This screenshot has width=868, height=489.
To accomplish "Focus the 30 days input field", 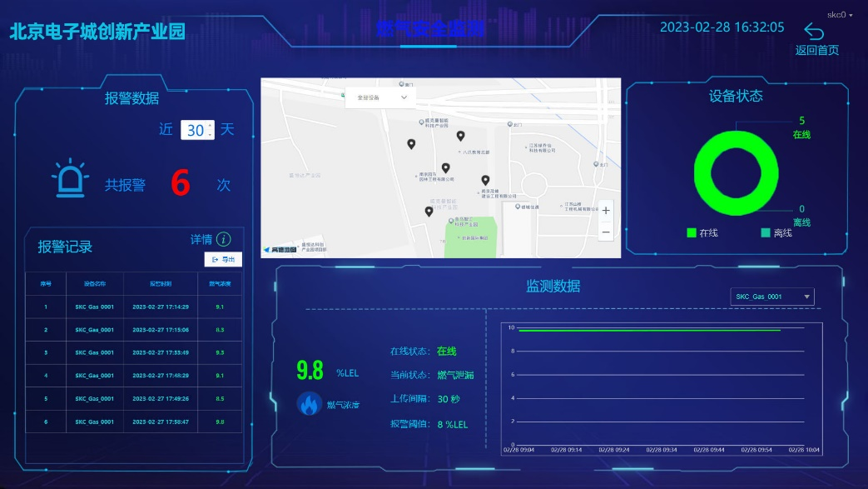I will pyautogui.click(x=197, y=130).
